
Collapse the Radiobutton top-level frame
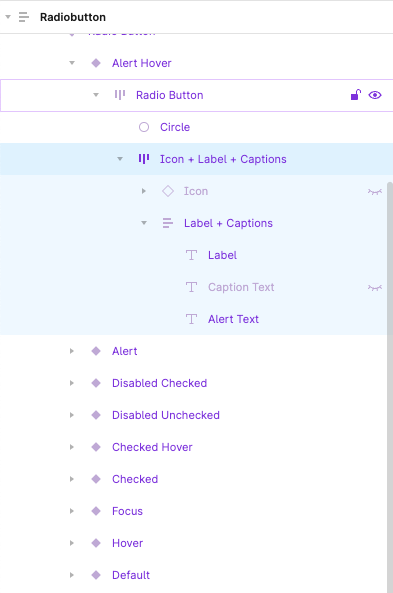click(x=8, y=17)
